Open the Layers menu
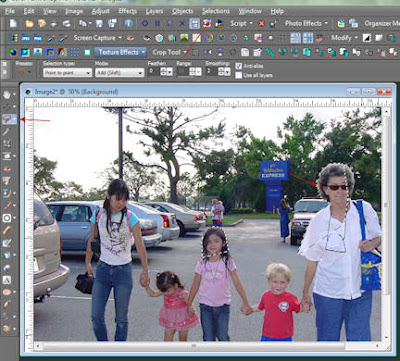400x361 pixels. (x=155, y=11)
